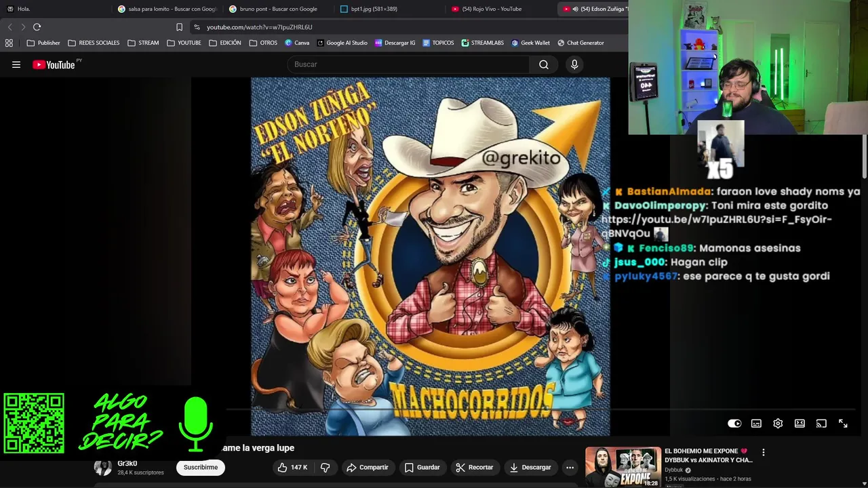Go back with the browser back arrow
This screenshot has width=868, height=488.
point(9,27)
